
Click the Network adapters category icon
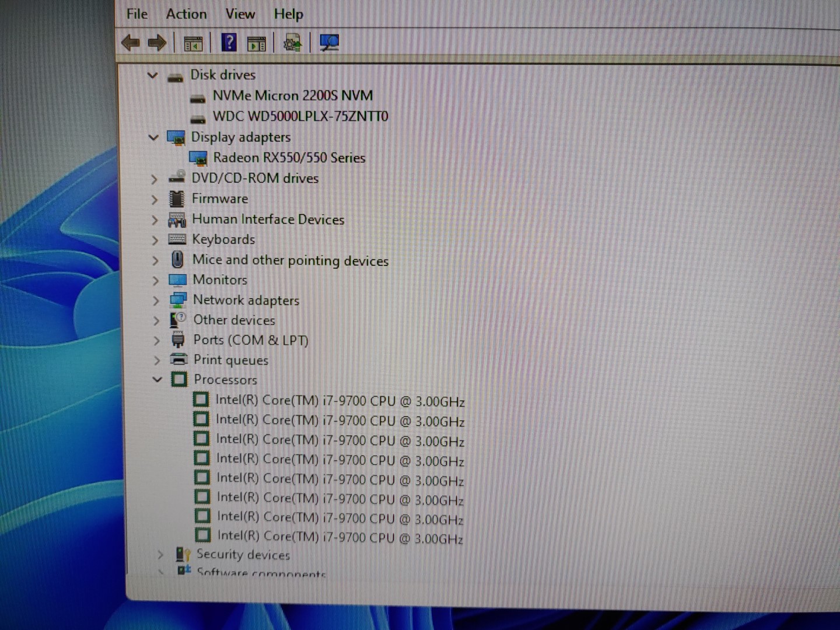coord(178,300)
